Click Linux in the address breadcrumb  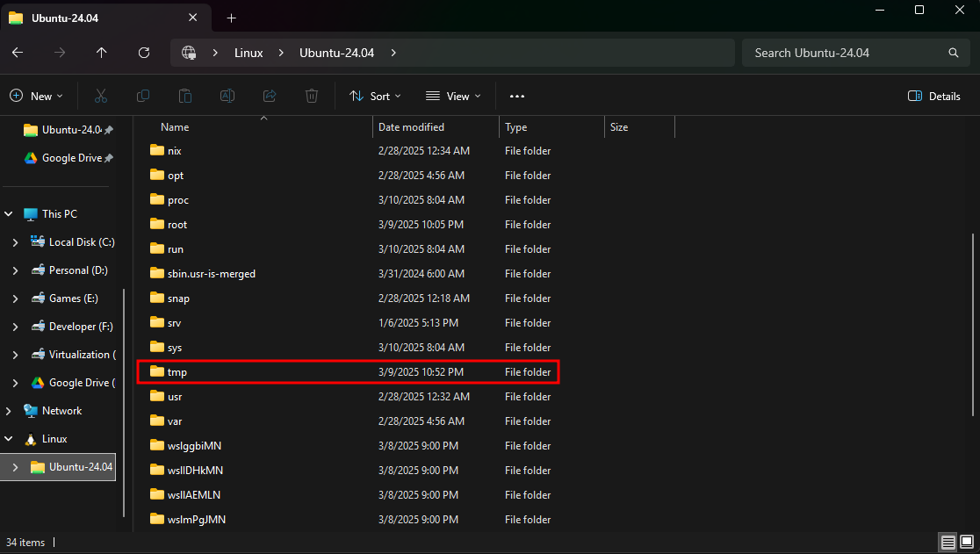click(x=249, y=53)
